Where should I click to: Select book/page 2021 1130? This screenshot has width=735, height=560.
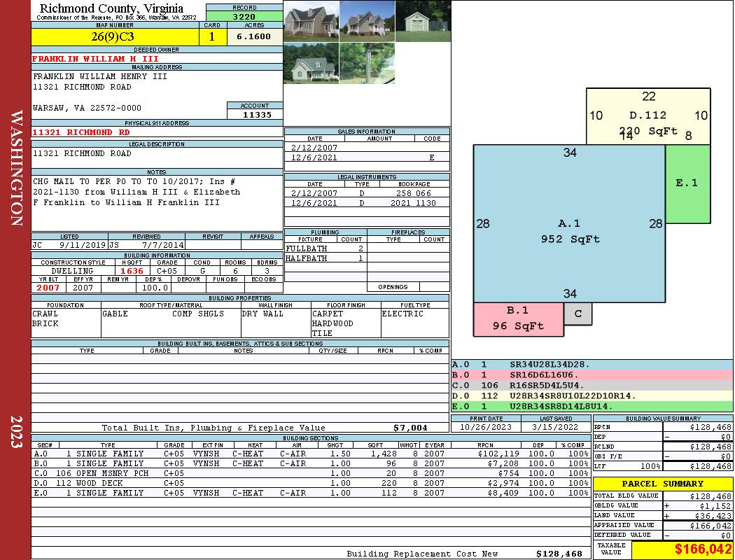[413, 203]
